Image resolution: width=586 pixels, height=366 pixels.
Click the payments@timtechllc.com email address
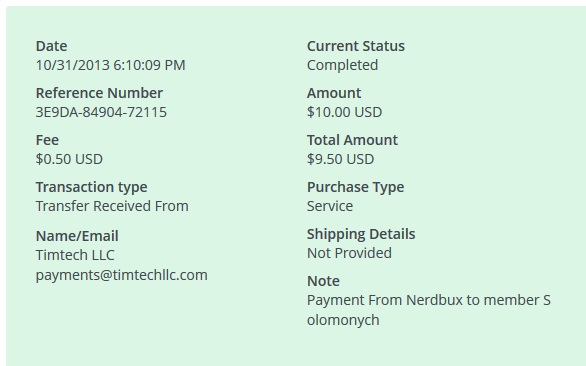point(121,275)
